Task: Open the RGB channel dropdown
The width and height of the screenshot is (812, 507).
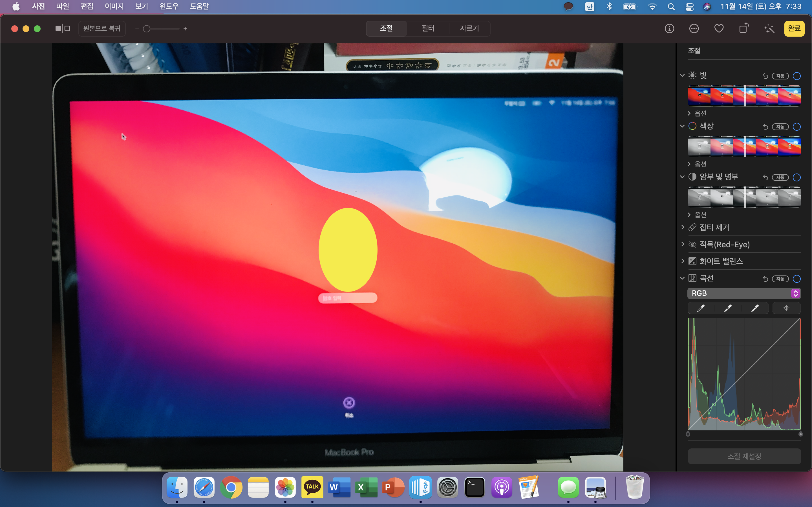Action: (x=744, y=293)
